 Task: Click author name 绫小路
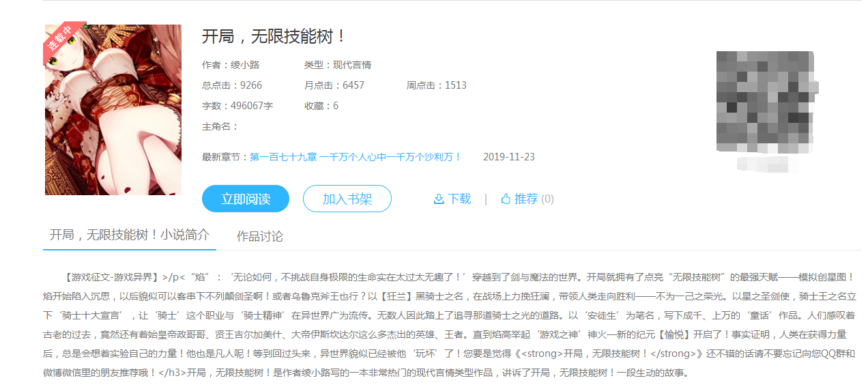245,65
